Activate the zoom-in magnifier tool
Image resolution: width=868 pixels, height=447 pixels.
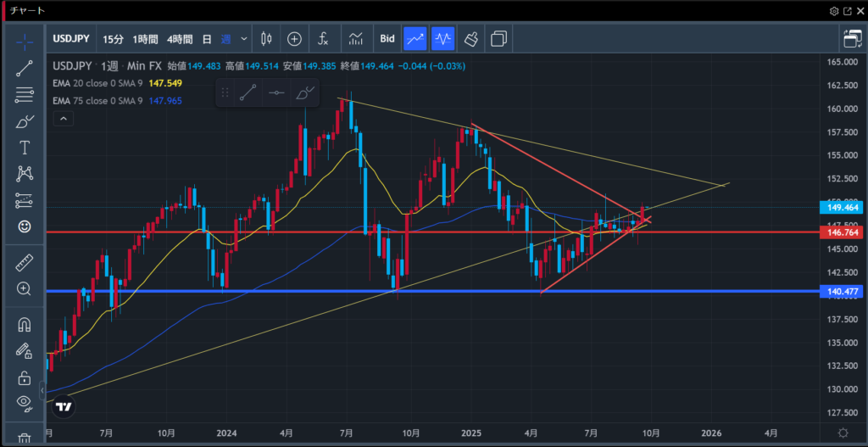(x=25, y=289)
